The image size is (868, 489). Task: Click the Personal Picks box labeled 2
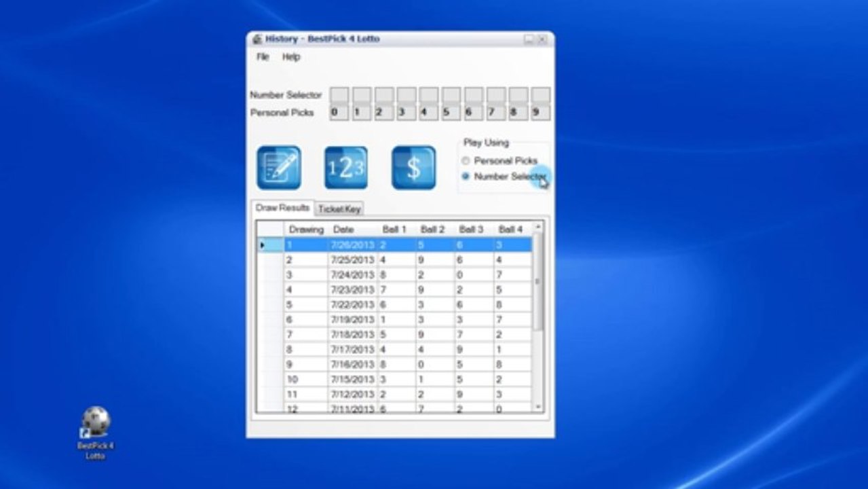point(383,112)
